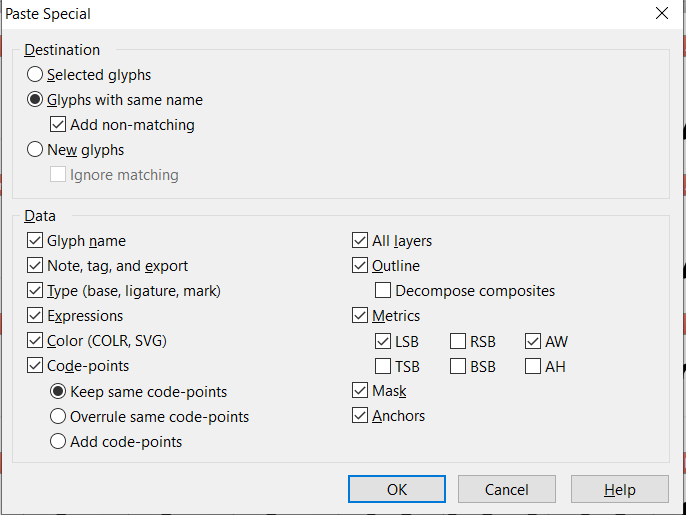Uncheck the AW metrics checkbox
The image size is (686, 515).
point(533,342)
